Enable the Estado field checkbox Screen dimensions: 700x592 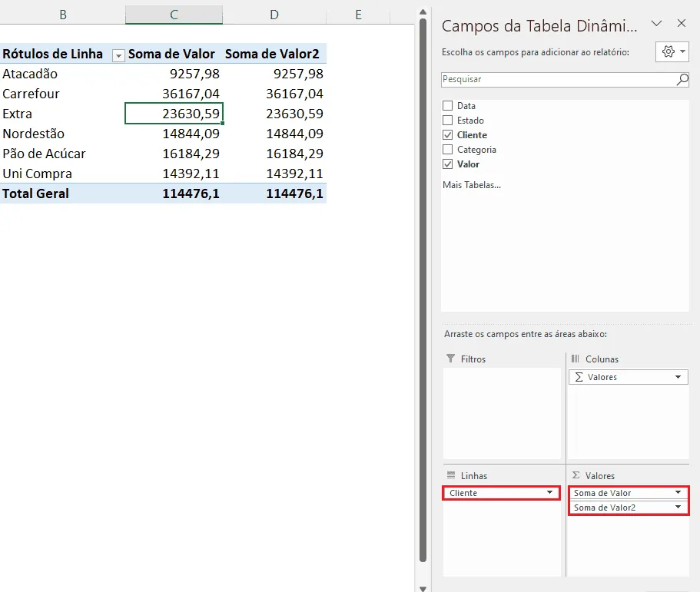pyautogui.click(x=447, y=121)
